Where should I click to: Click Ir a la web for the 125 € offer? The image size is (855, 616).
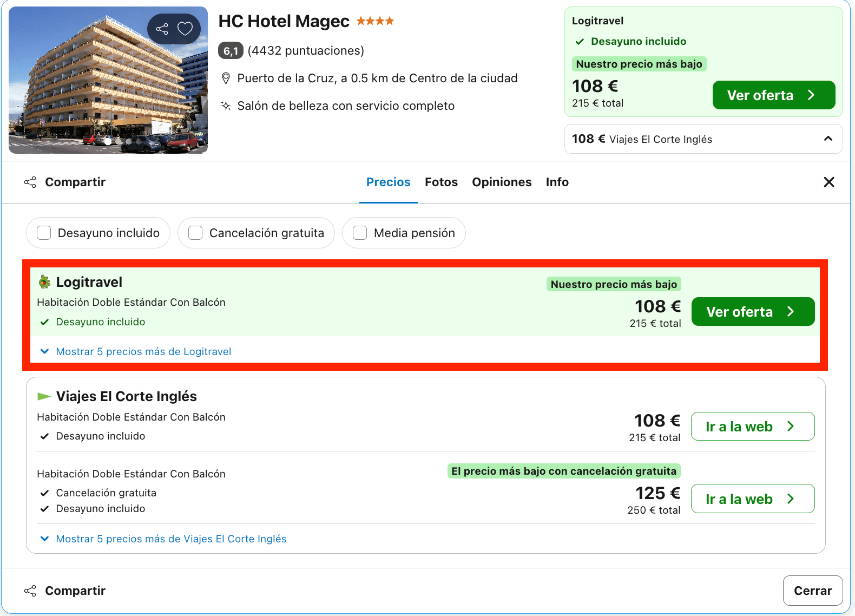coord(753,499)
